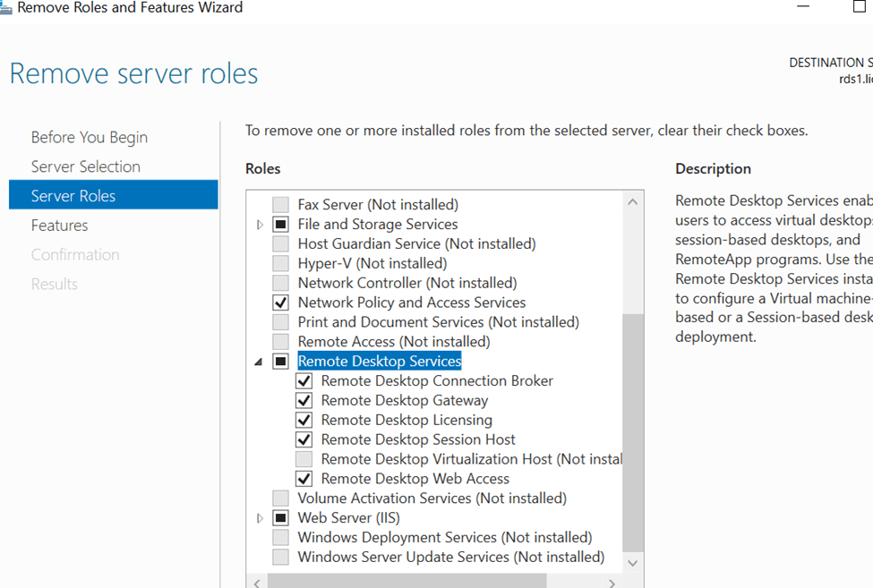Open the Results step
This screenshot has height=588, width=873.
point(55,285)
